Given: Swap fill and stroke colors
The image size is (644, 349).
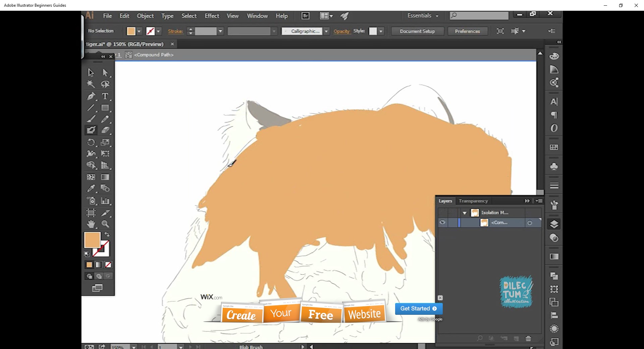Looking at the screenshot, I should point(107,234).
